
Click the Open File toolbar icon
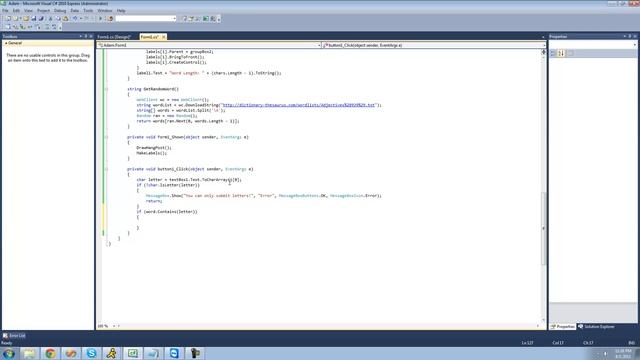coord(26,18)
